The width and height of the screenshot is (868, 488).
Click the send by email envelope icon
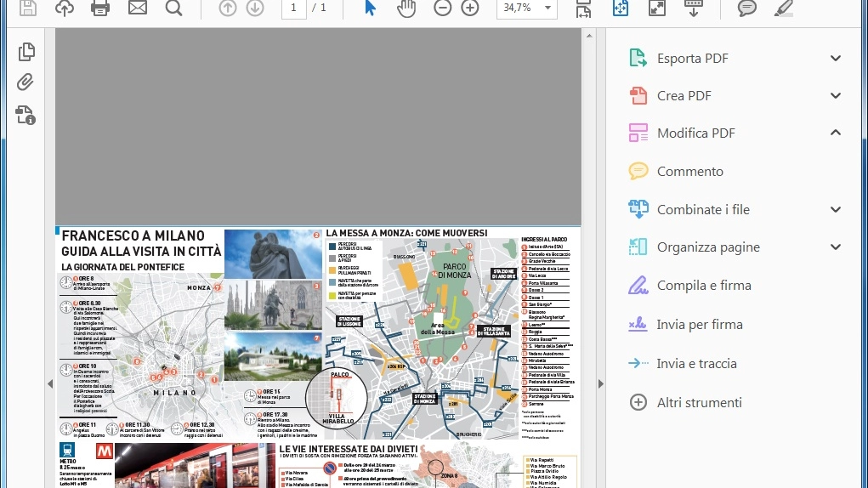[x=137, y=8]
